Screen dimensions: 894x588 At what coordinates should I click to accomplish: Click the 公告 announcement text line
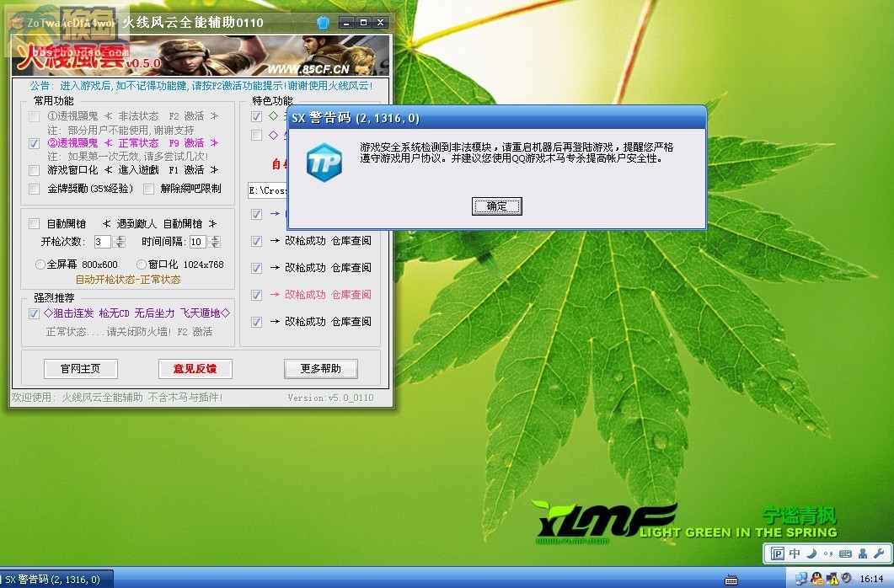201,86
